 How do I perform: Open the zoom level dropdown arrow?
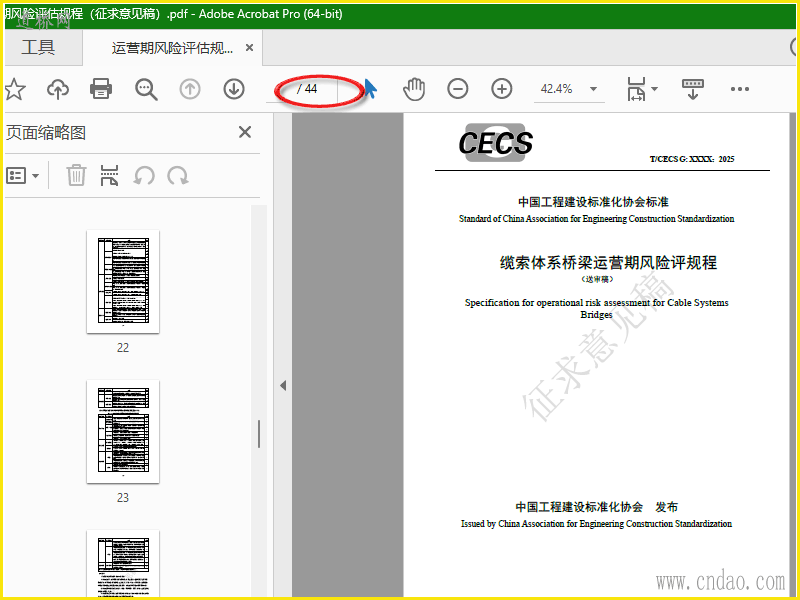coord(593,89)
